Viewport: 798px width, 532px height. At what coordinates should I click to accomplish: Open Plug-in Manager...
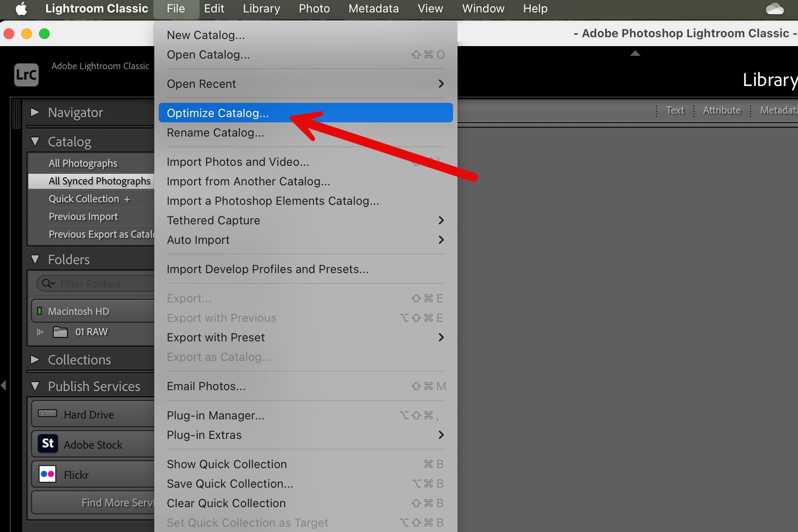click(305, 415)
